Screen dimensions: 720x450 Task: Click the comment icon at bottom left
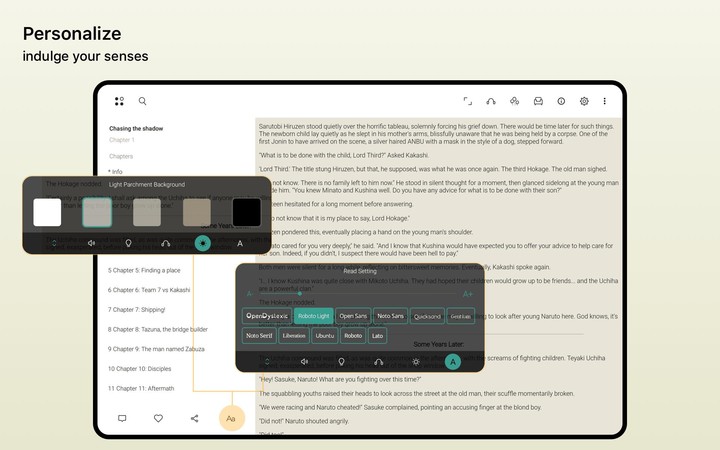click(x=122, y=418)
